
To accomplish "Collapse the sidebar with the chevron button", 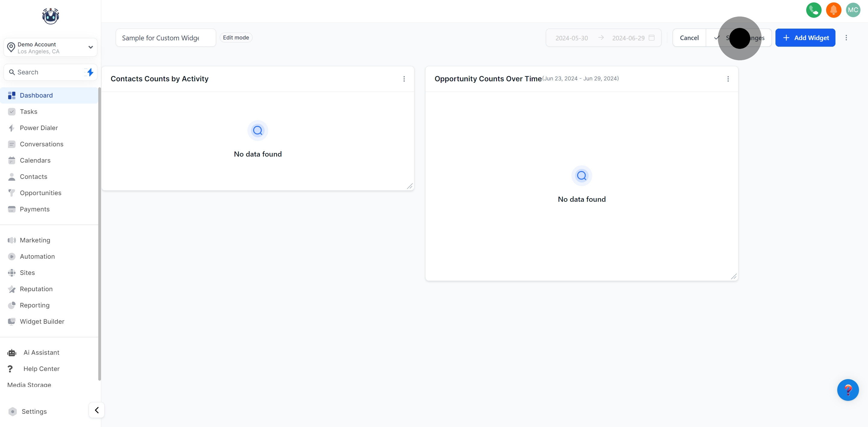I will (97, 410).
